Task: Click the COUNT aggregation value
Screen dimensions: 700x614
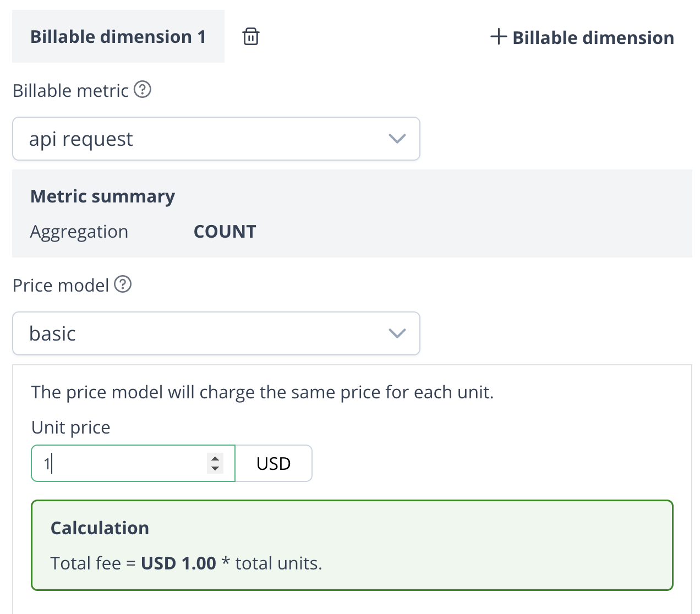Action: (x=225, y=232)
